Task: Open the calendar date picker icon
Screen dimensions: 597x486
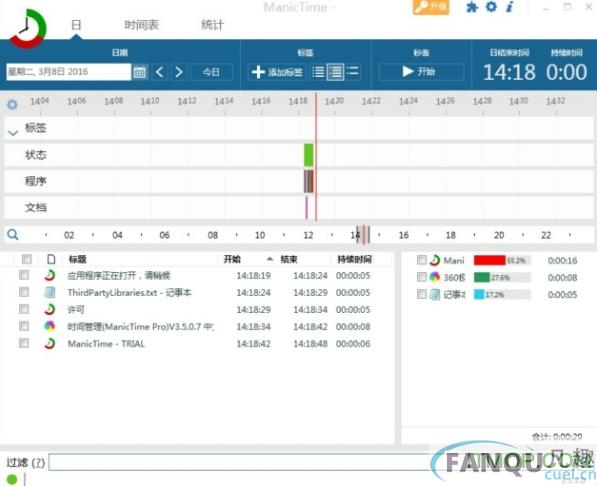Action: click(140, 72)
